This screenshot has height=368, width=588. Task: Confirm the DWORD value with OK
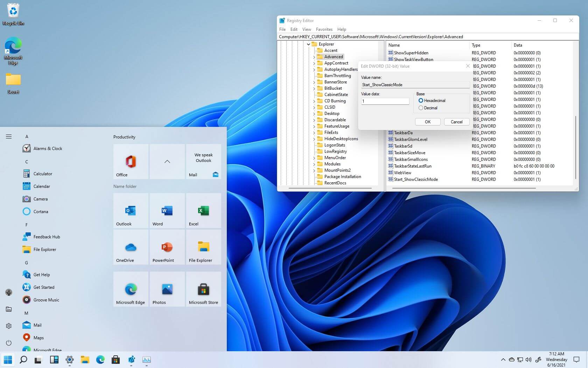(x=428, y=122)
